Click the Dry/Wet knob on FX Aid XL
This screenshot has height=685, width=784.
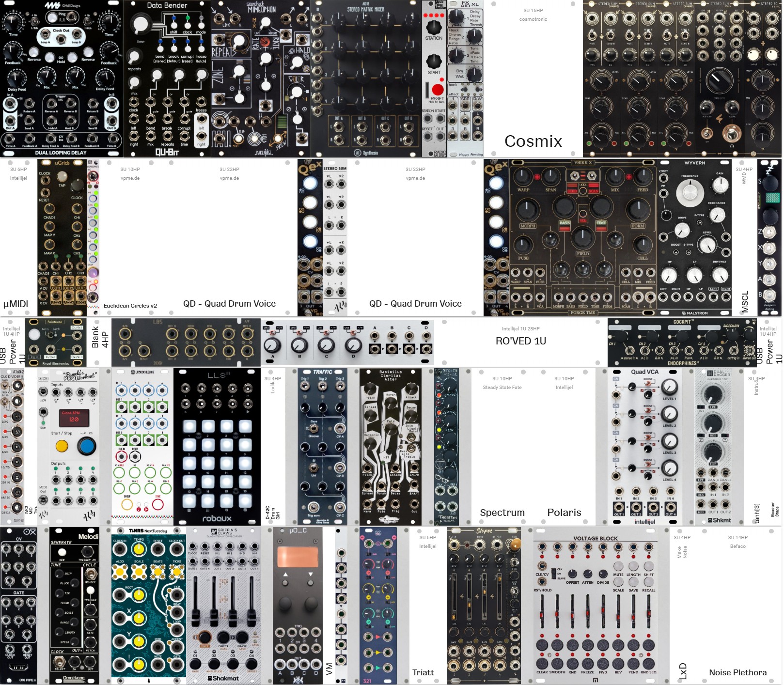coord(474,74)
